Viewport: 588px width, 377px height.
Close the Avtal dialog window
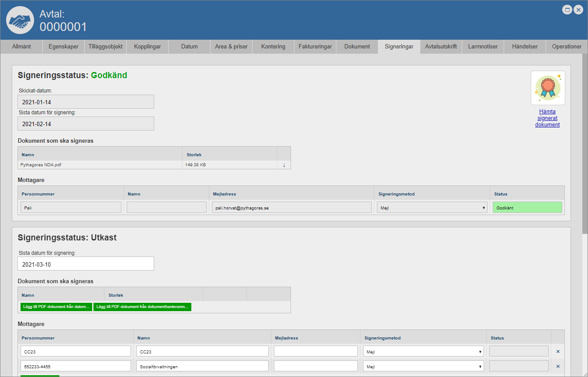(x=578, y=10)
